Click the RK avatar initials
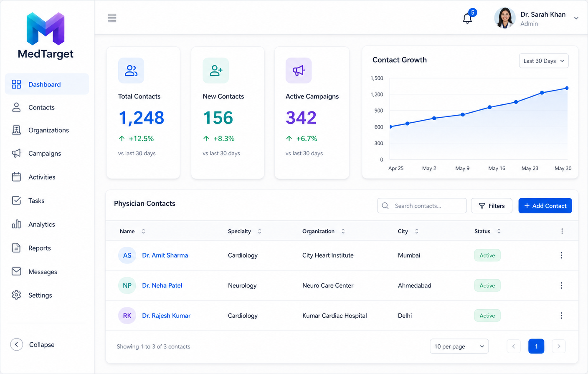The image size is (588, 374). tap(127, 316)
